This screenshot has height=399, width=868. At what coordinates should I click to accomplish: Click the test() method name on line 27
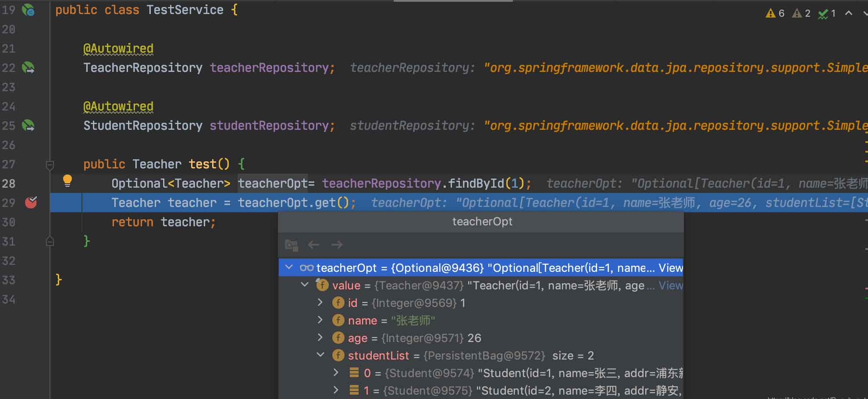(x=203, y=164)
